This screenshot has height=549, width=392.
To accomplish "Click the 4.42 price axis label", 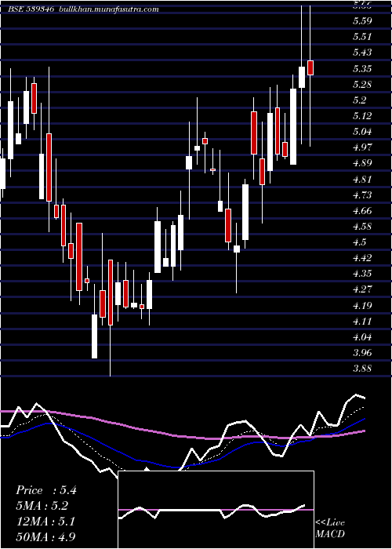I will pyautogui.click(x=362, y=258).
